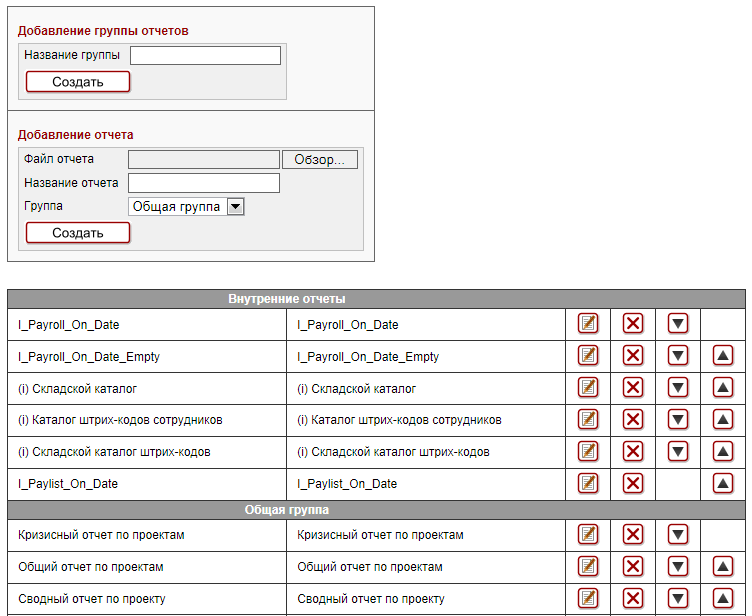Move I_Payroll_On_Date_Empty report up
The width and height of the screenshot is (752, 616).
[x=723, y=356]
